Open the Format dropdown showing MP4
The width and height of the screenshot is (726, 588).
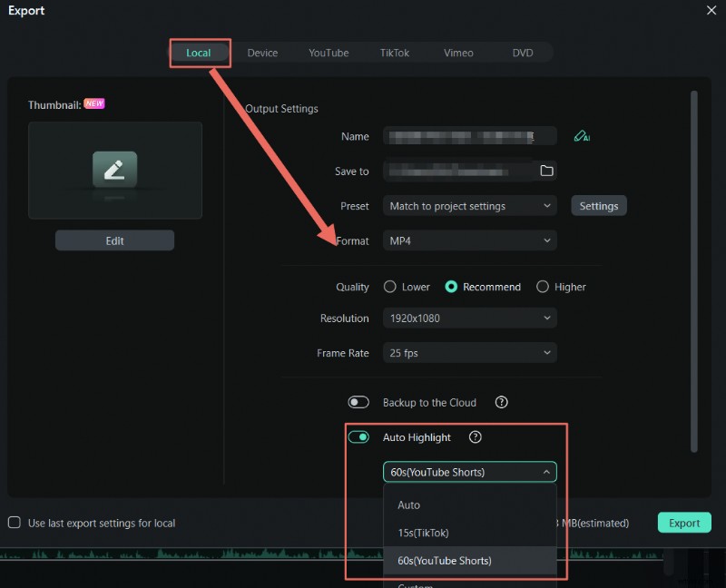[x=469, y=240]
